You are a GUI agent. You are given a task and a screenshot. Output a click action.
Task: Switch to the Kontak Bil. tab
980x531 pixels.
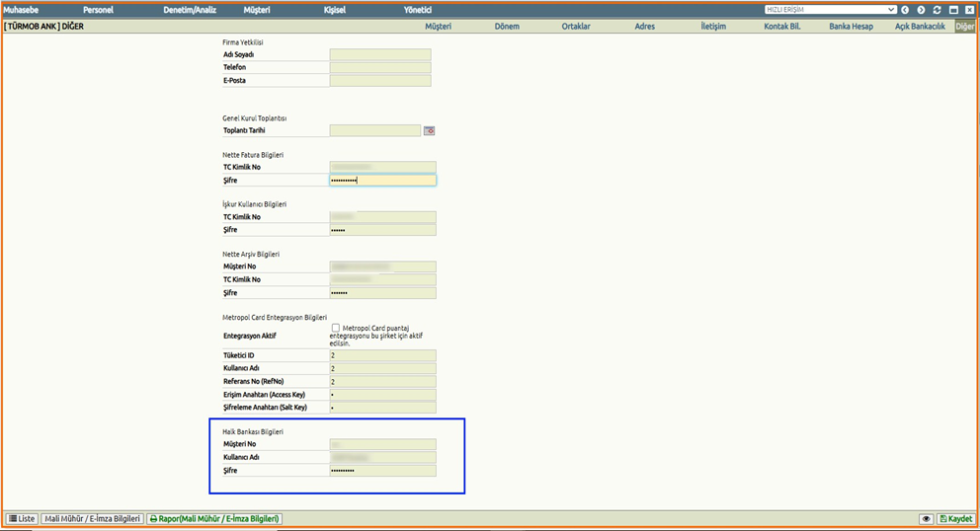[781, 27]
